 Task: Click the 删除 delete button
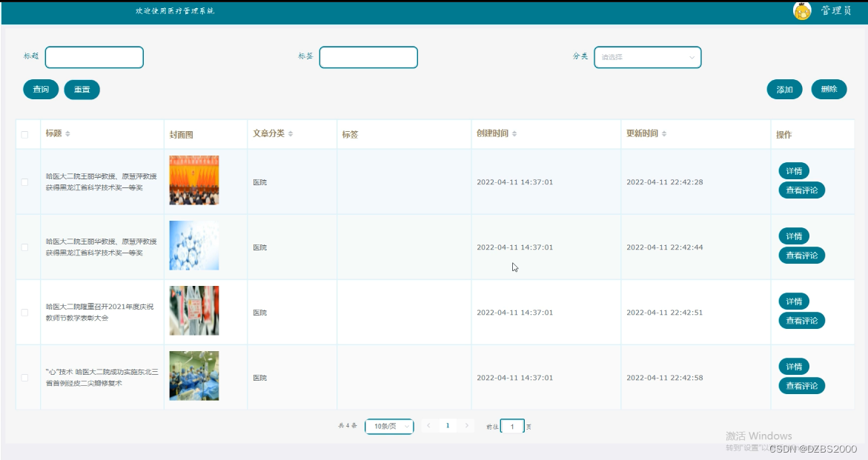point(829,89)
